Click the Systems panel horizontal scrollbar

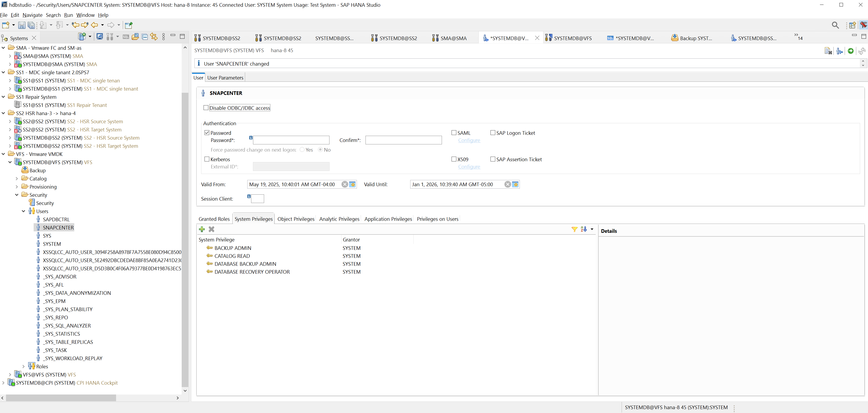(61, 398)
